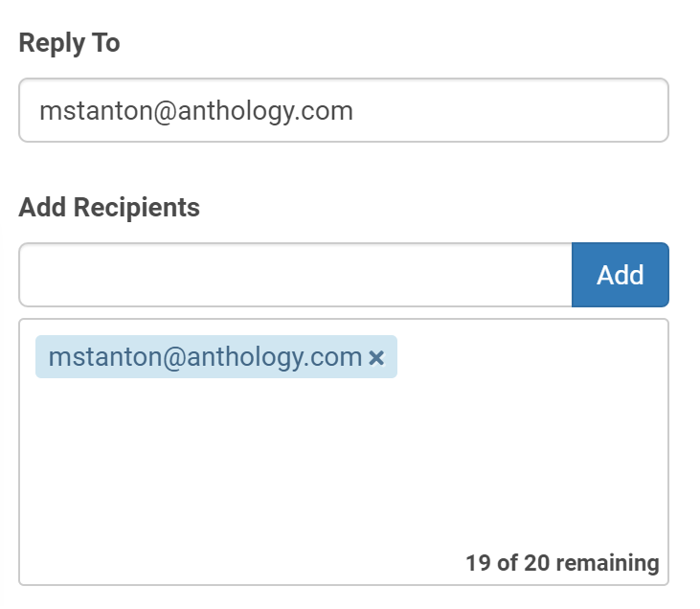Click the Add Recipients label

tap(109, 208)
